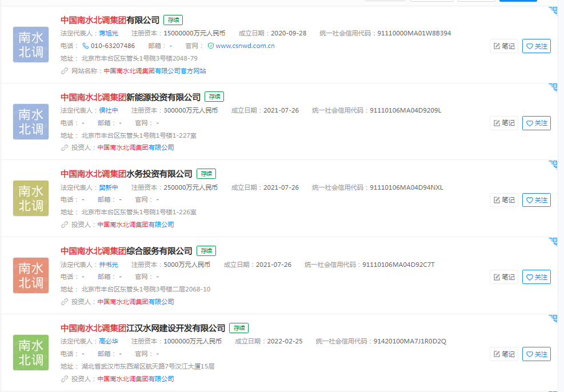Click the 南水北调 logo of 新能源投资有限公司
This screenshot has height=392, width=564.
click(x=31, y=122)
